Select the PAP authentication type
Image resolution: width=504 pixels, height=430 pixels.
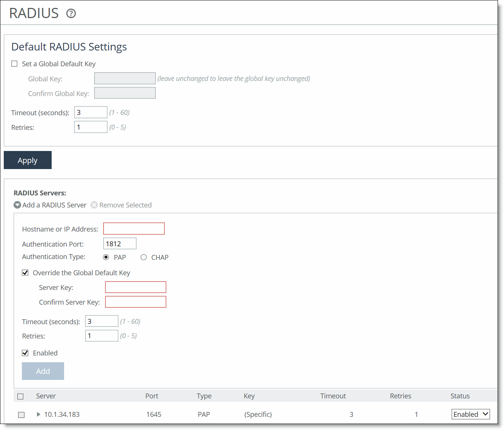[x=106, y=257]
